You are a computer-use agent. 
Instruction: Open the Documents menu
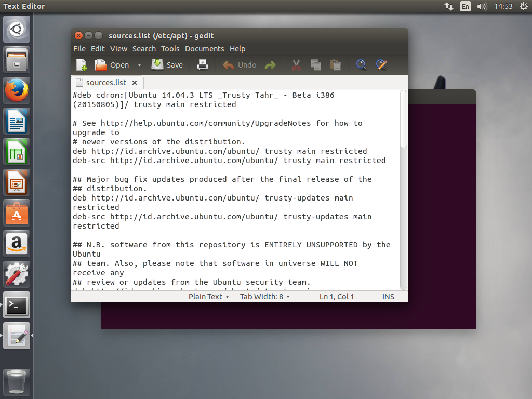pos(205,49)
